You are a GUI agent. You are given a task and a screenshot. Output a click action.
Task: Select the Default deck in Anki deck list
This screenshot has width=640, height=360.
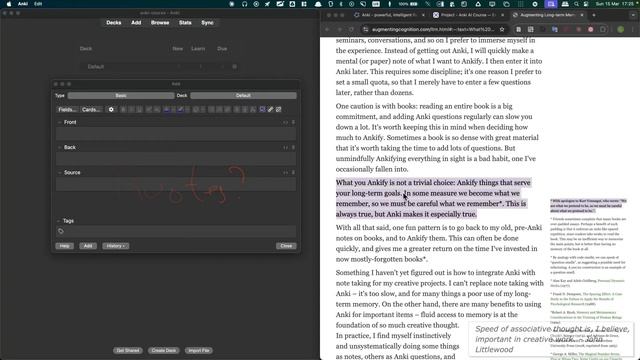point(96,67)
